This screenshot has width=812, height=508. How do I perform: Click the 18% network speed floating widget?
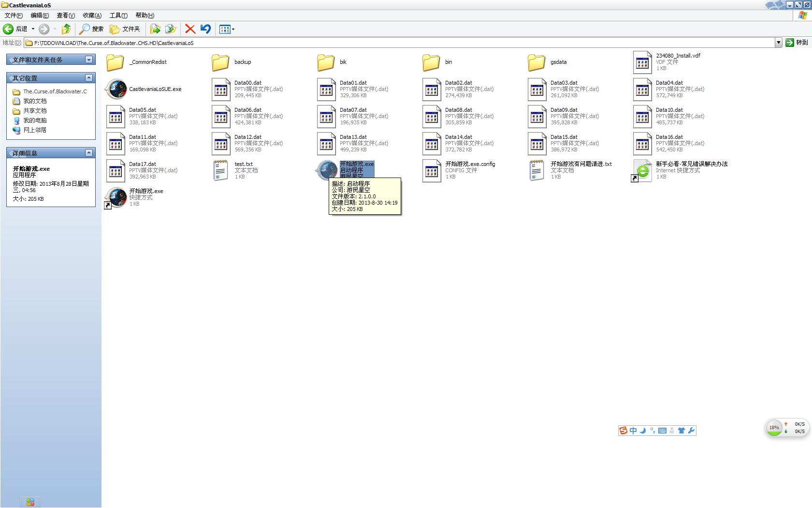coord(787,428)
